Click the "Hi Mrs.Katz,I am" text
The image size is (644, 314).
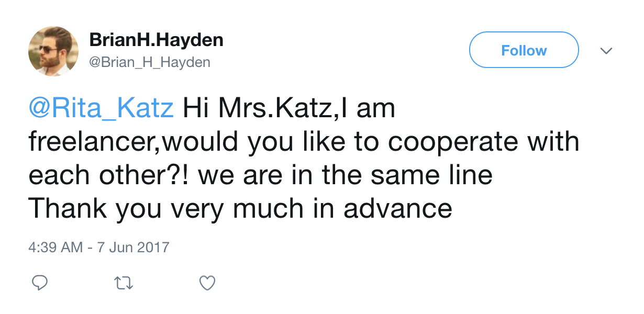point(288,109)
